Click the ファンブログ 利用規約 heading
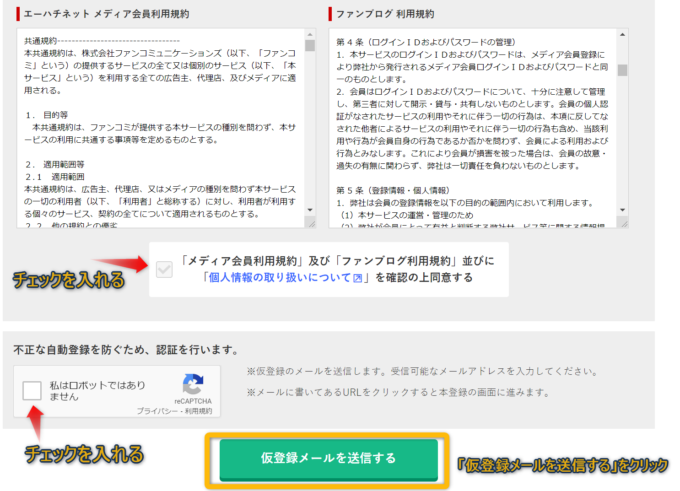The height and width of the screenshot is (491, 680). [x=388, y=14]
